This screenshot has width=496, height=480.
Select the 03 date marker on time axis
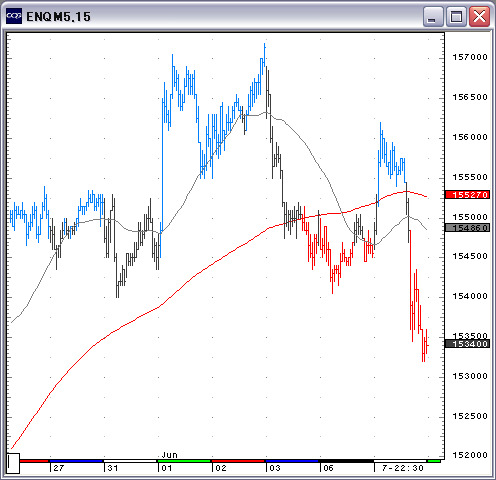click(275, 468)
